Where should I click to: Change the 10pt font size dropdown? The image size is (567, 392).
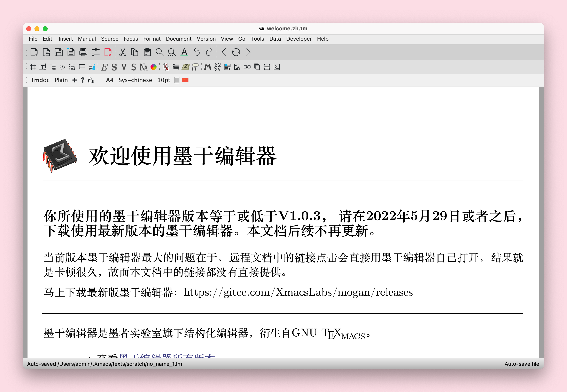[164, 80]
